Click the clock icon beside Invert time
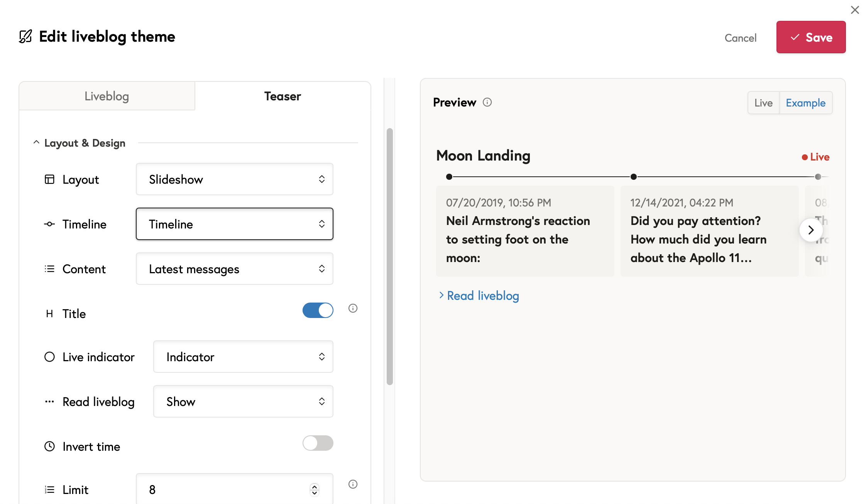Screen dimensions: 866x504 click(49, 446)
